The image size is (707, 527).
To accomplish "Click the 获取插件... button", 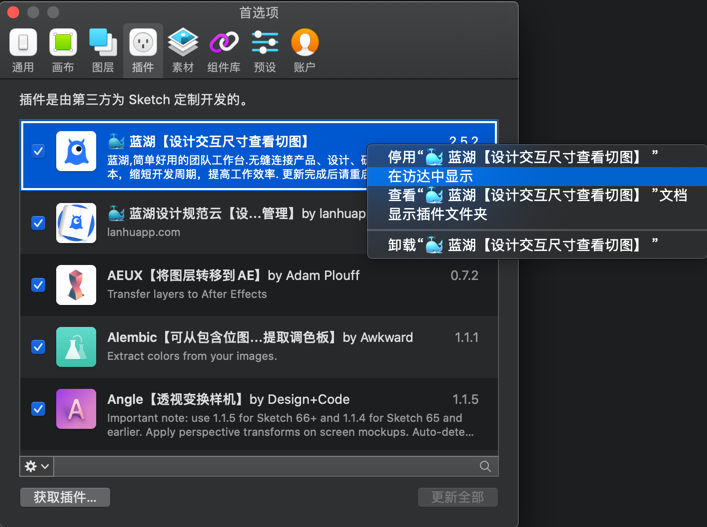I will [65, 497].
